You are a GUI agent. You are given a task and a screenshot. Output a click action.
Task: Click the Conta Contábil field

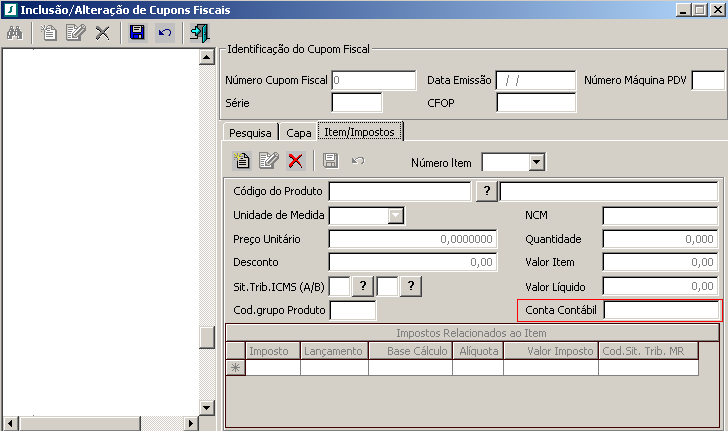click(x=662, y=310)
